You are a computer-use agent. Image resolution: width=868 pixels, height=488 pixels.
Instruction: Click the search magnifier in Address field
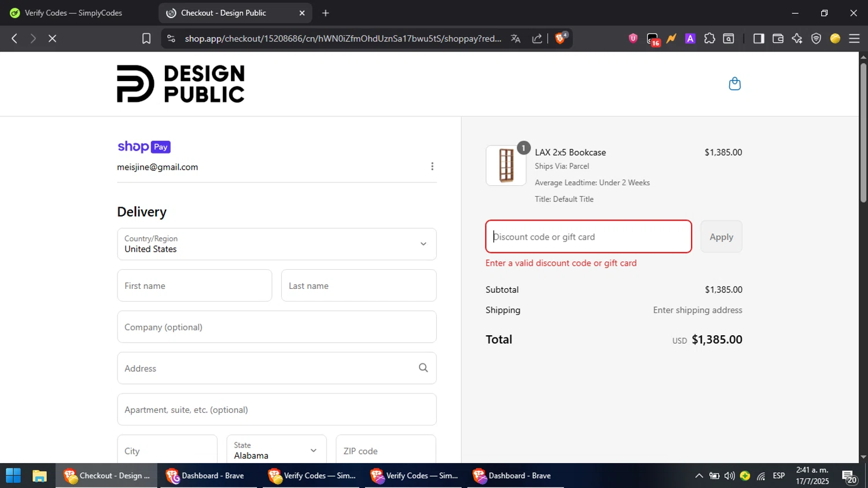coord(424,368)
